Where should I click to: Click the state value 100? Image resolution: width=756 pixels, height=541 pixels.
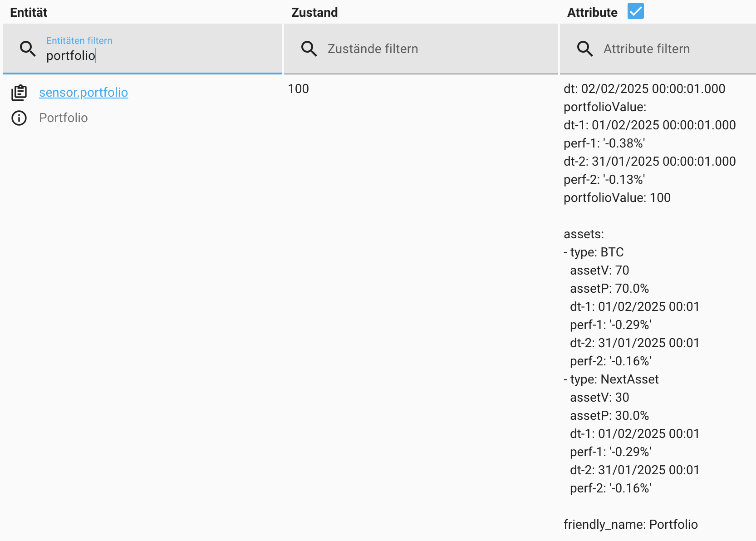pos(298,89)
